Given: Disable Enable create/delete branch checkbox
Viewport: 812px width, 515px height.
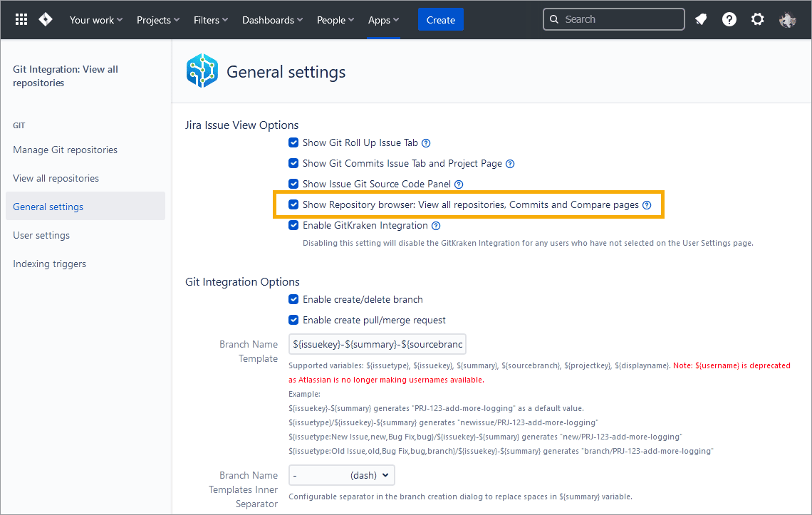Looking at the screenshot, I should pos(293,300).
